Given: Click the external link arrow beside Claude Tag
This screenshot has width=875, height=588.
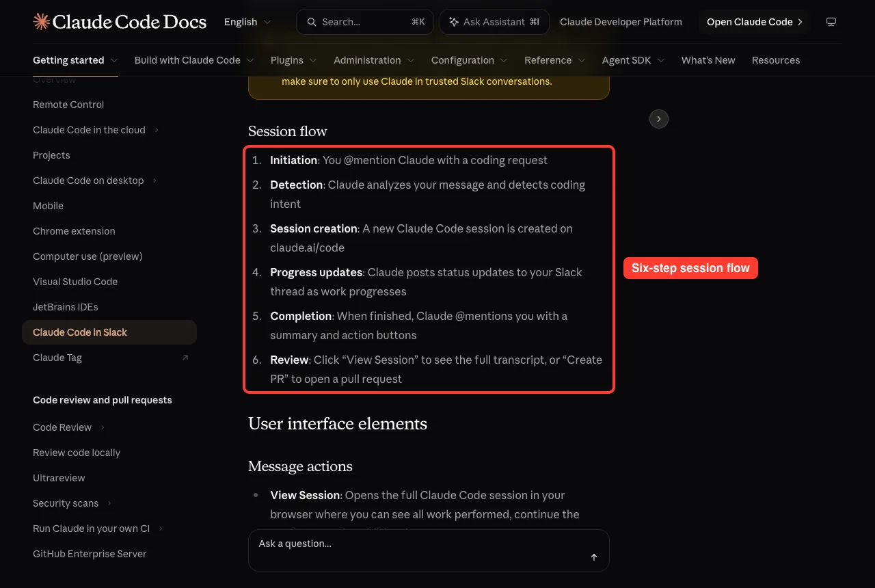Looking at the screenshot, I should click(x=185, y=358).
